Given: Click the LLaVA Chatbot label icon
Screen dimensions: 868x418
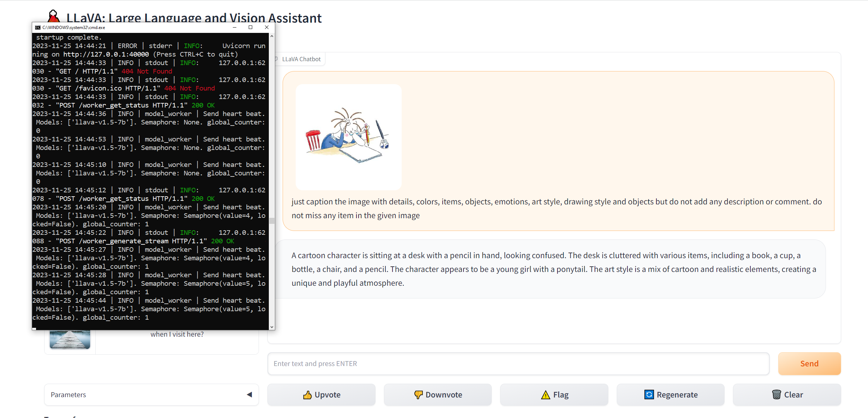Looking at the screenshot, I should 277,59.
